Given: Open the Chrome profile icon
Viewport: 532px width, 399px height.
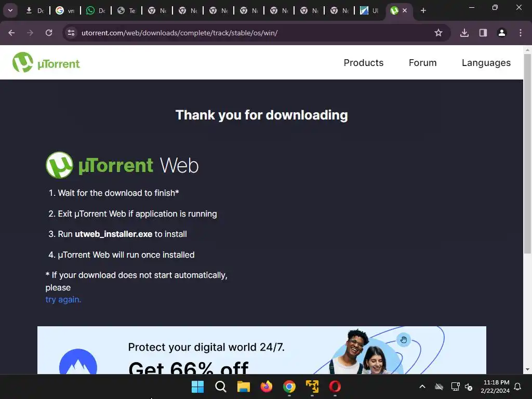Looking at the screenshot, I should [501, 33].
